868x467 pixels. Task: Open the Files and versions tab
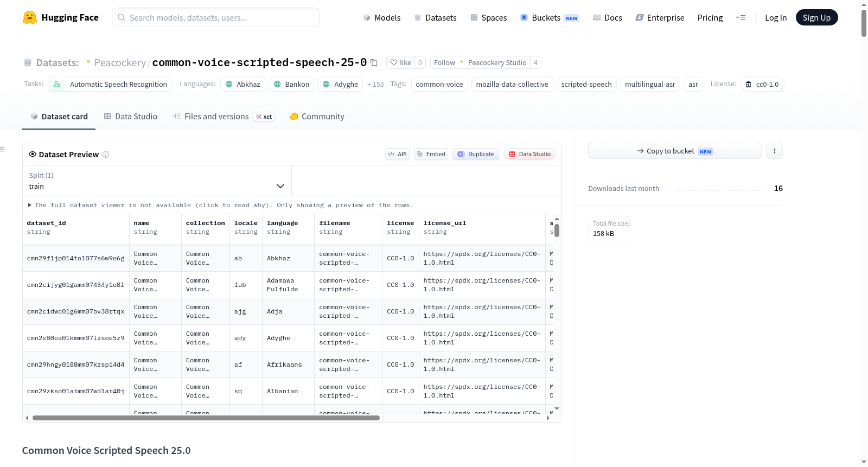tap(224, 117)
